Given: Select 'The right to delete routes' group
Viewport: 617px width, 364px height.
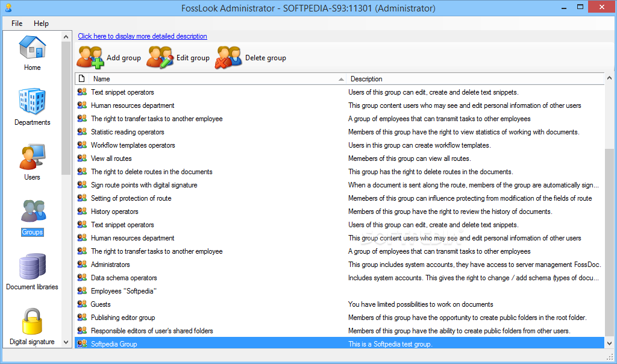Looking at the screenshot, I should click(x=340, y=172).
